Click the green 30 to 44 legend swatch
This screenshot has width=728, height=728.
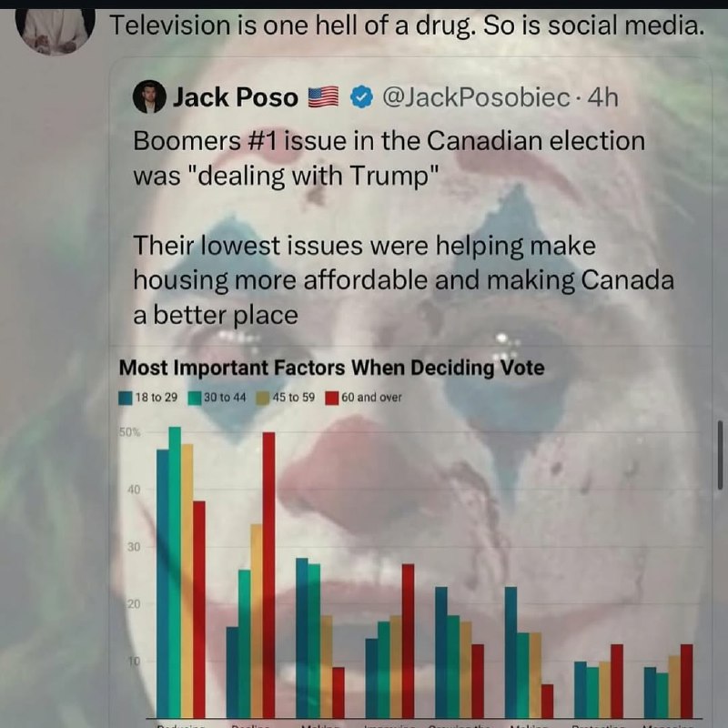pyautogui.click(x=195, y=398)
